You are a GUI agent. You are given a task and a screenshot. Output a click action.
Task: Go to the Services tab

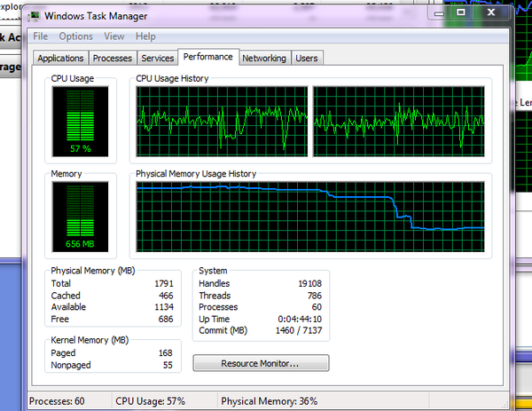coord(158,58)
